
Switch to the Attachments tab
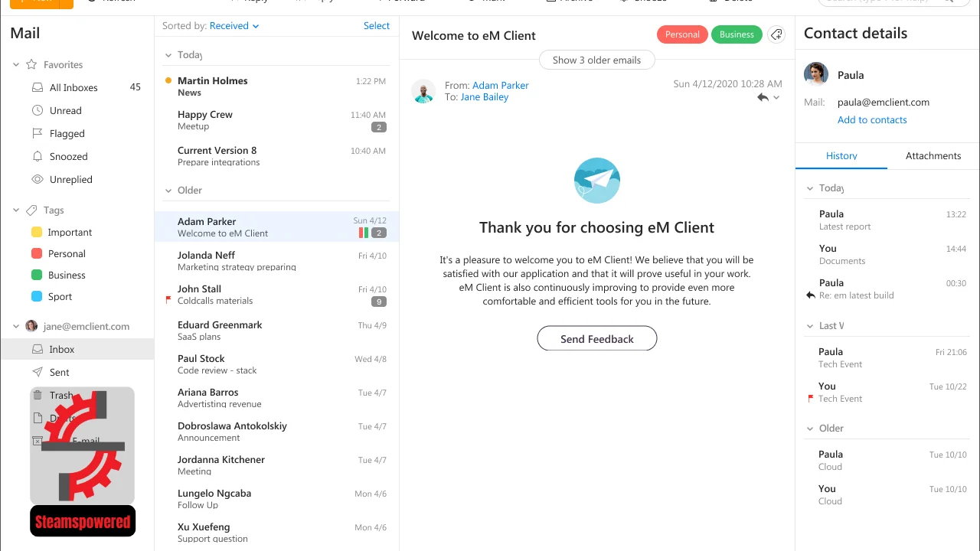933,155
